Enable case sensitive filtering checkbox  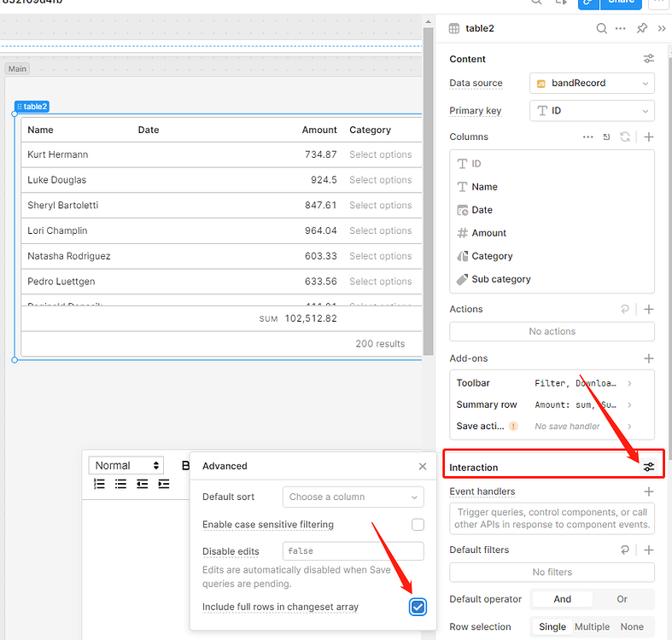418,524
